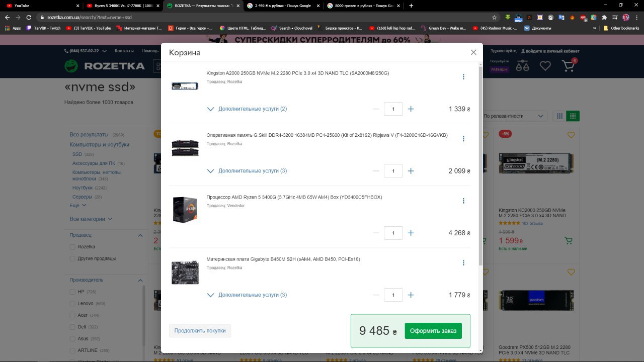644x362 pixels.
Task: Add Kingston KC2000 card to wishlist
Action: point(571,135)
